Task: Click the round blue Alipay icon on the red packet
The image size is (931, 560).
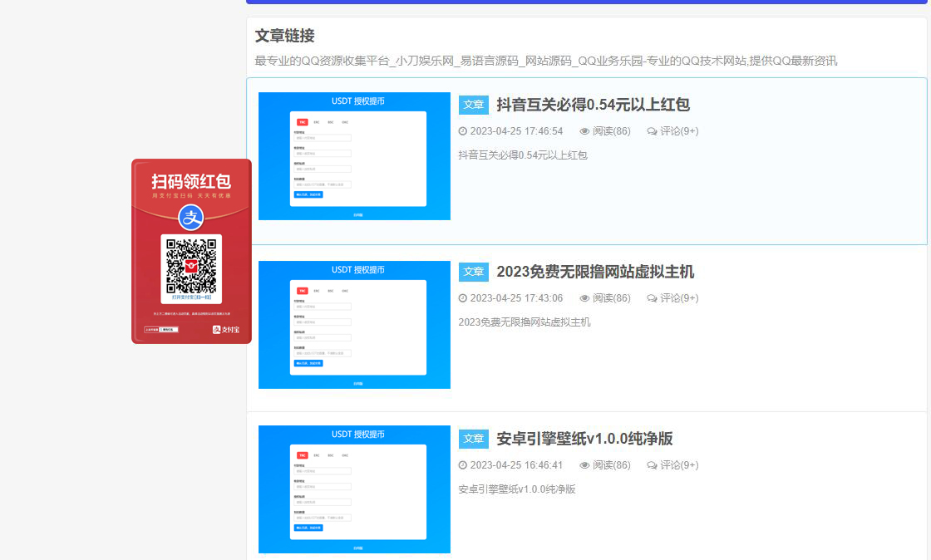Action: 191,218
